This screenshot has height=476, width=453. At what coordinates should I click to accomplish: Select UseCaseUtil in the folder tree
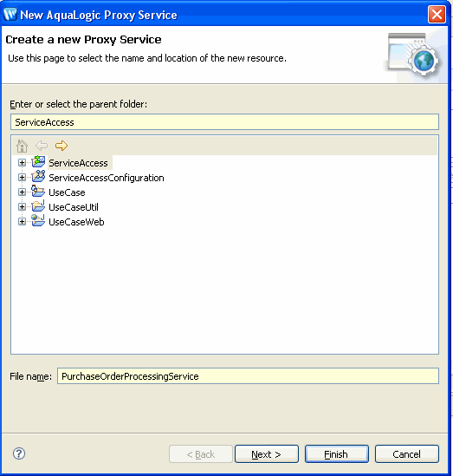pos(74,207)
